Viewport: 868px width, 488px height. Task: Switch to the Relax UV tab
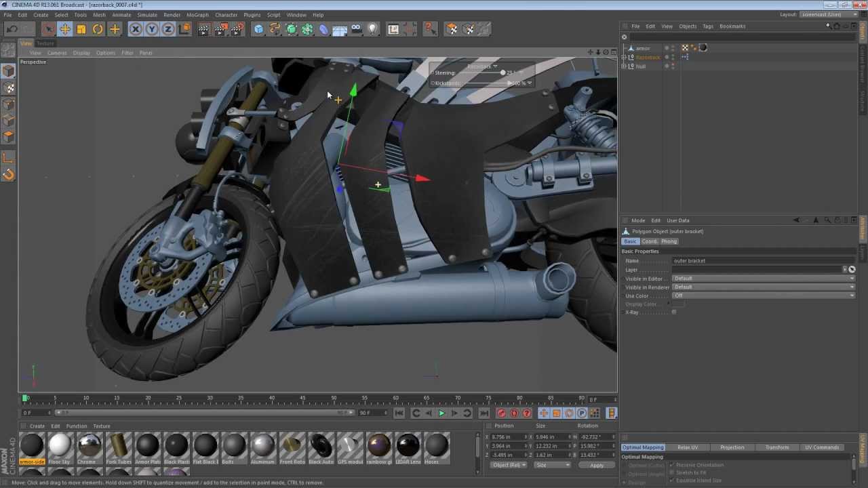[x=687, y=447]
